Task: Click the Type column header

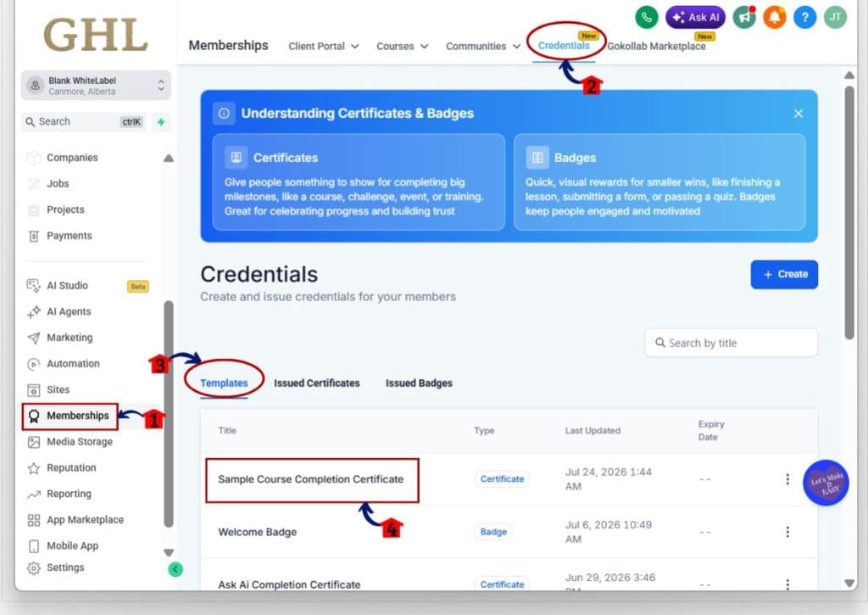Action: (484, 431)
